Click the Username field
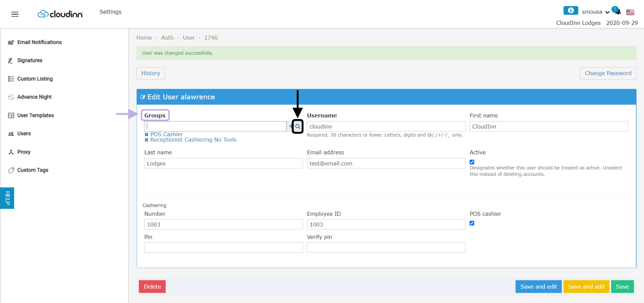 click(386, 126)
